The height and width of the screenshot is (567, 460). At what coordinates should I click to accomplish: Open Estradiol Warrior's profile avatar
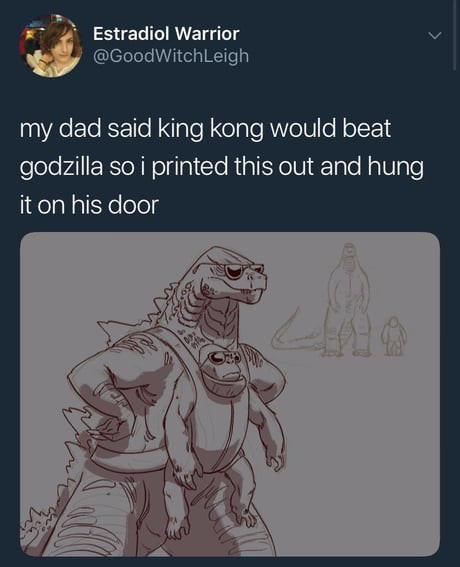click(x=50, y=46)
